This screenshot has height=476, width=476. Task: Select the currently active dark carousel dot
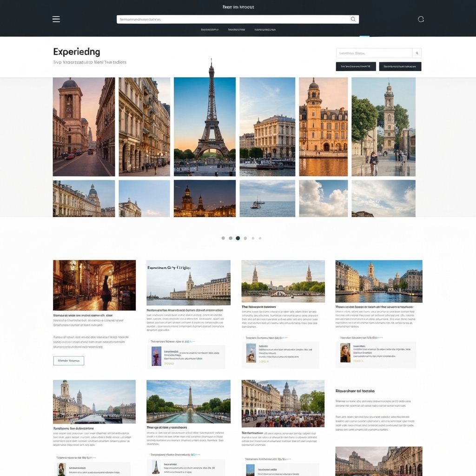tap(238, 238)
